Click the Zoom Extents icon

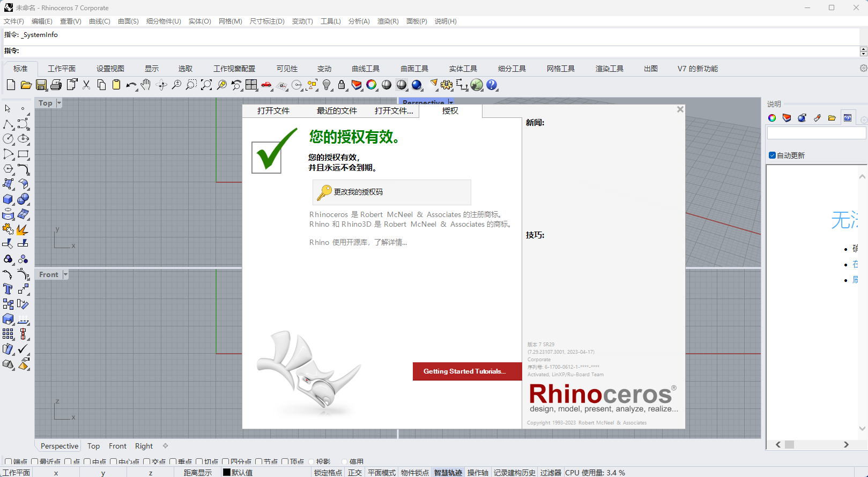pyautogui.click(x=206, y=85)
